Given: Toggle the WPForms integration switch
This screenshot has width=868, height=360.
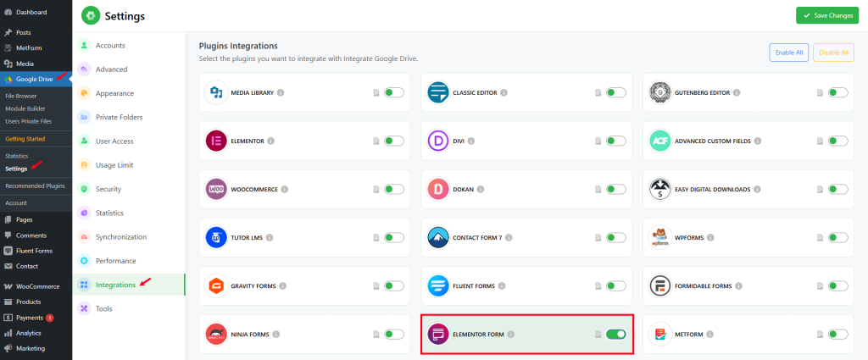Looking at the screenshot, I should click(838, 238).
